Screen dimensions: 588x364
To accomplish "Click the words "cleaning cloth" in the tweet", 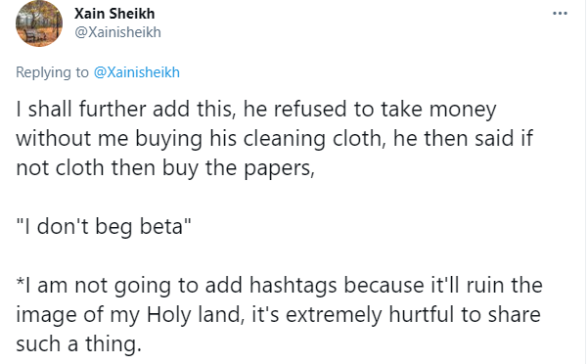I will click(x=314, y=139).
